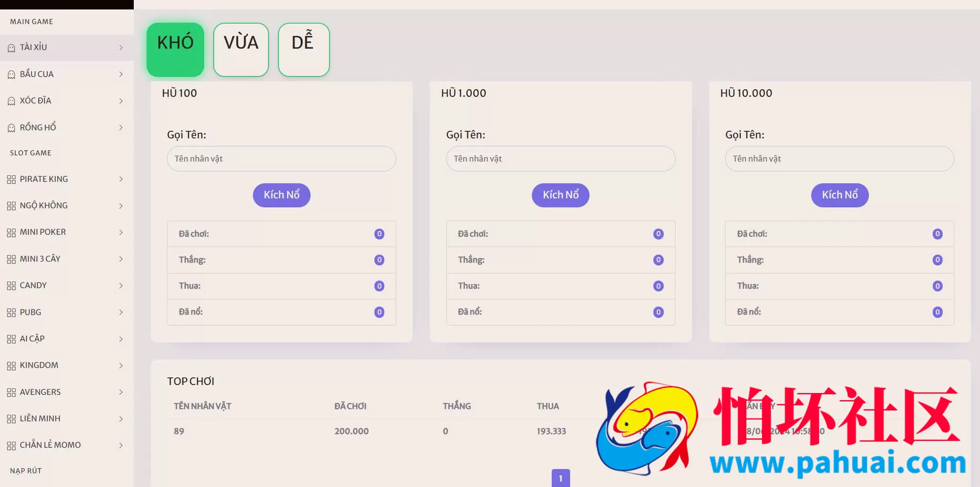
Task: Click the grid icon beside CANDY
Action: pos(11,286)
